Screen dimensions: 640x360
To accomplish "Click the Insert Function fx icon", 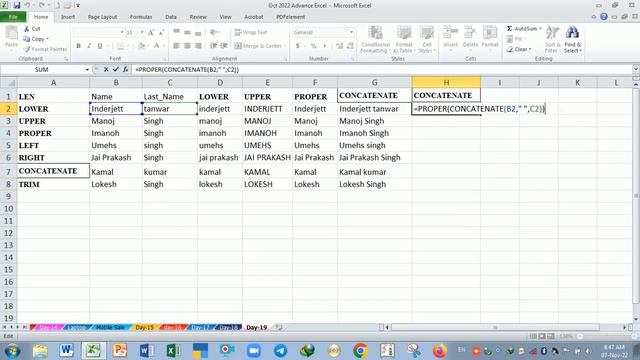I will coord(125,69).
